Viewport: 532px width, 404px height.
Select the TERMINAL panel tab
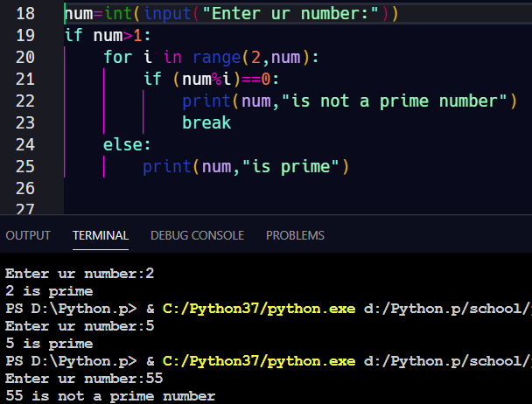pos(101,235)
